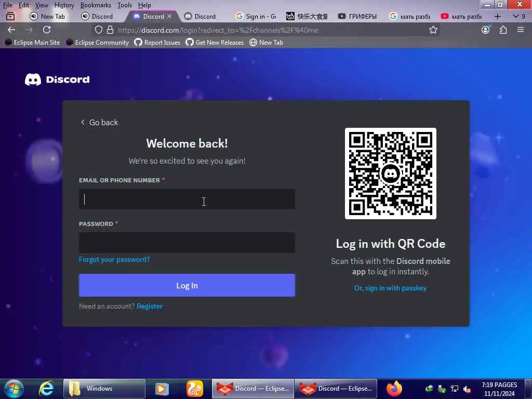The image size is (532, 399).
Task: Switch to the YouTube мать разб tab
Action: tap(461, 16)
